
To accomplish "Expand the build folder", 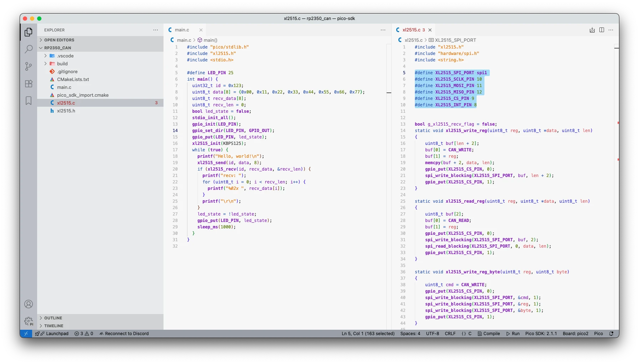I will pos(62,64).
